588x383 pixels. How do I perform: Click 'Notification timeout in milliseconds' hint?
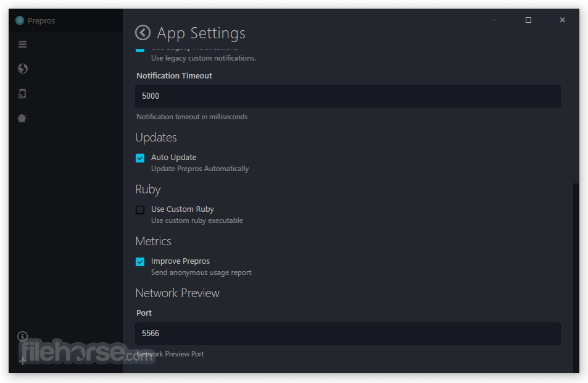point(192,117)
